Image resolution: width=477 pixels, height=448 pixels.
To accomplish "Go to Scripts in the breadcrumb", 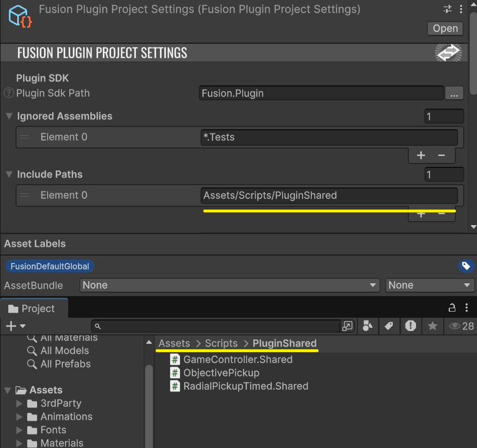I will (221, 344).
